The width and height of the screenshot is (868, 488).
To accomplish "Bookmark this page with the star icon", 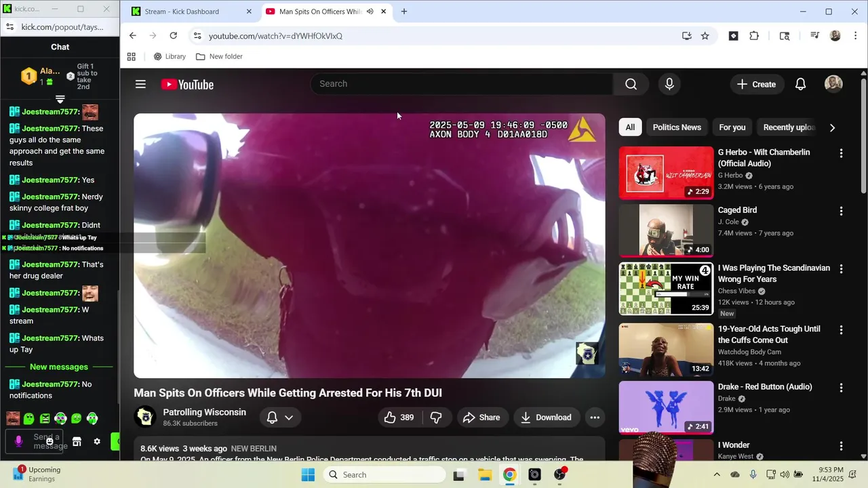I will (x=705, y=36).
